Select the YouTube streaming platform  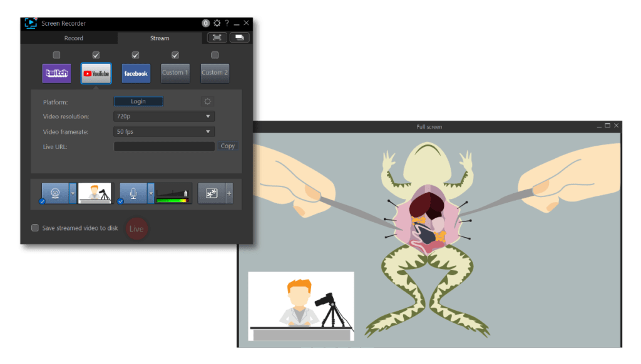click(x=96, y=74)
